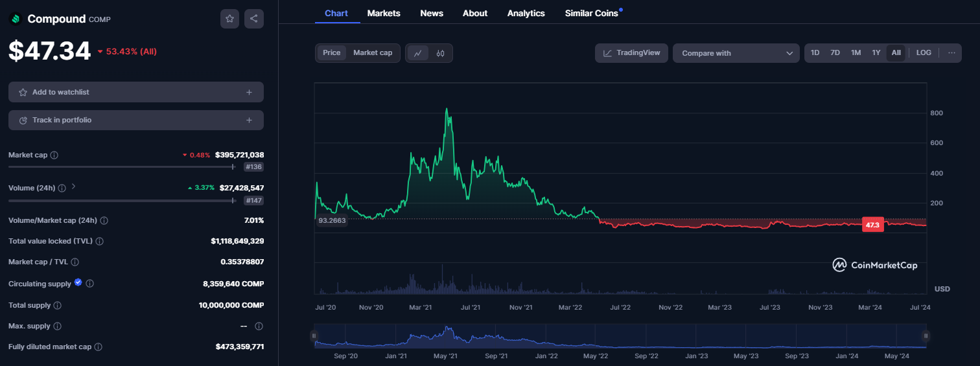Click the Add to watchlist button
Screen dimensions: 980x366
(x=136, y=92)
